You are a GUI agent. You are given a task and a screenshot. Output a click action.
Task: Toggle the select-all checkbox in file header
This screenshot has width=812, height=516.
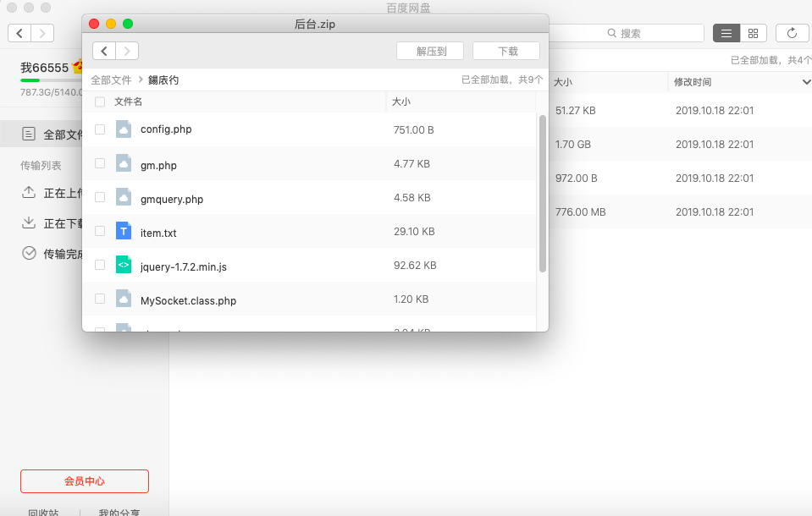pyautogui.click(x=100, y=102)
